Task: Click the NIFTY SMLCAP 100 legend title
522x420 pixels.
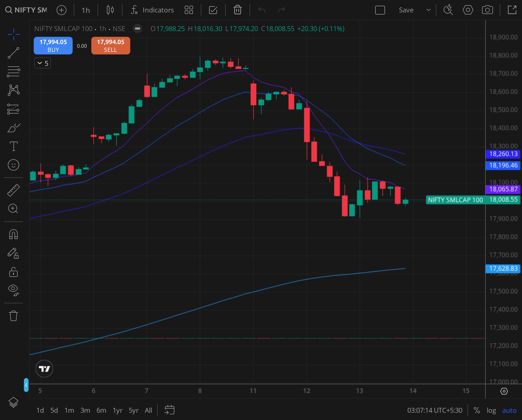Action: (63, 29)
